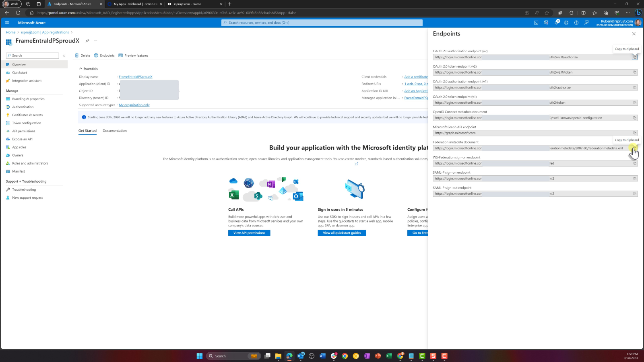The height and width of the screenshot is (362, 644).
Task: Click the Delete toolbar button
Action: pyautogui.click(x=83, y=56)
